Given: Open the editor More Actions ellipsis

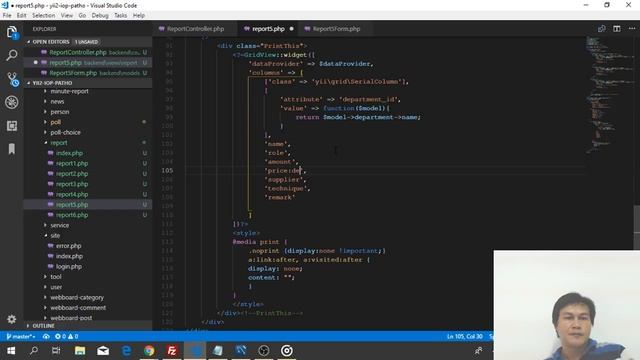Looking at the screenshot, I should pyautogui.click(x=632, y=29).
